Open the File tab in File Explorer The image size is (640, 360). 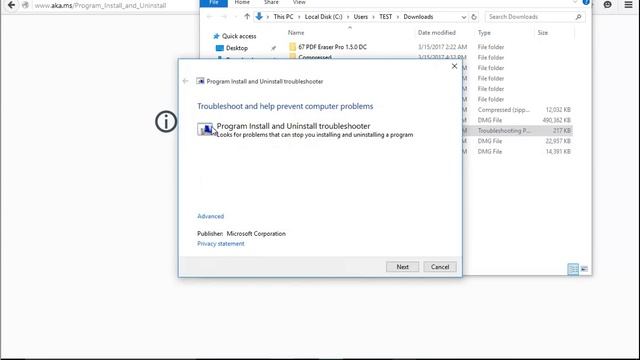[x=213, y=2]
